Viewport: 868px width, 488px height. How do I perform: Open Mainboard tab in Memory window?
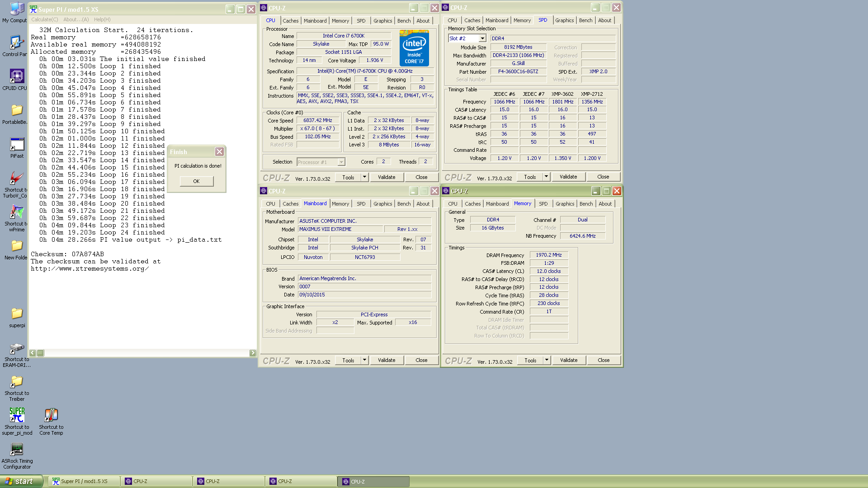(x=497, y=204)
